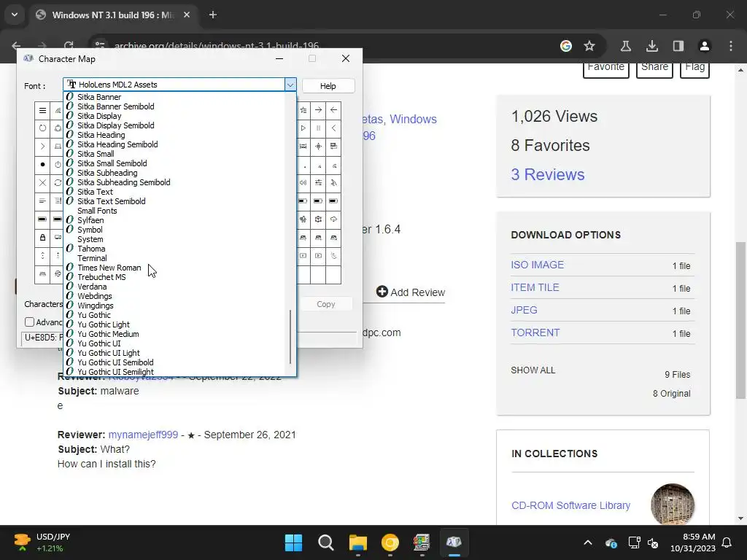Select the chevron right glyph in character grid
The height and width of the screenshot is (560, 747).
point(42,146)
